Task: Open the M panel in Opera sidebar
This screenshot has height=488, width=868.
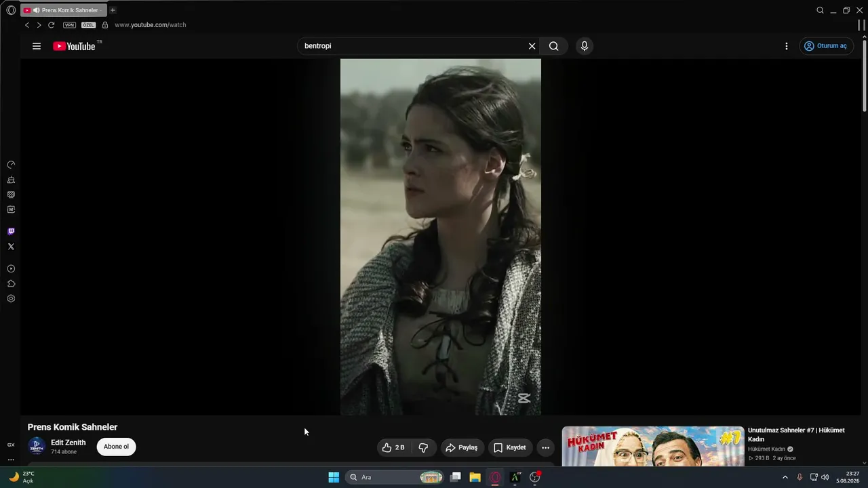Action: [x=11, y=209]
